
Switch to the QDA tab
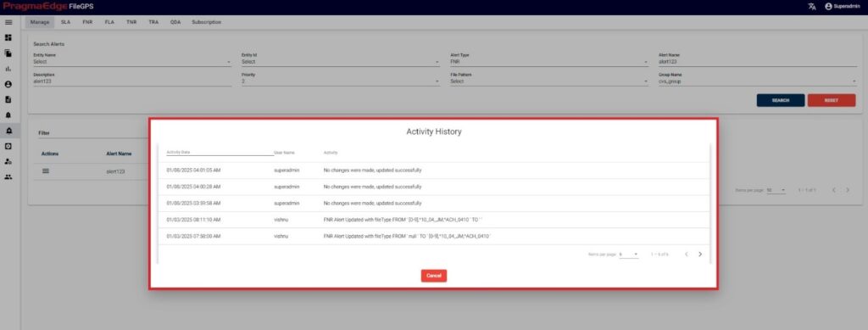pyautogui.click(x=175, y=22)
